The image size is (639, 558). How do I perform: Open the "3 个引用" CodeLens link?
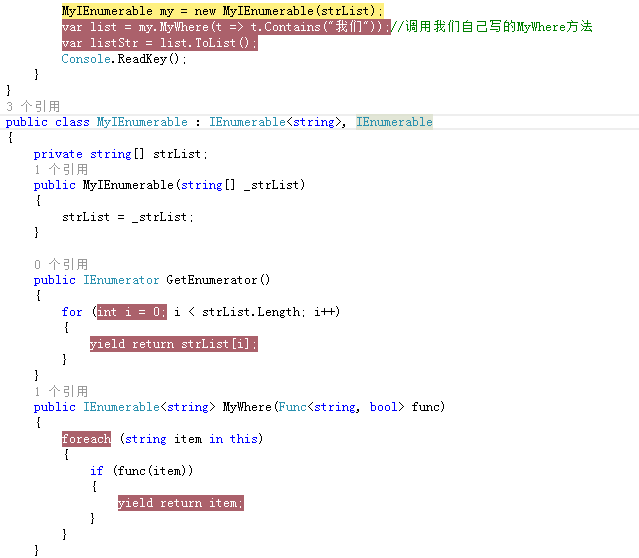33,107
